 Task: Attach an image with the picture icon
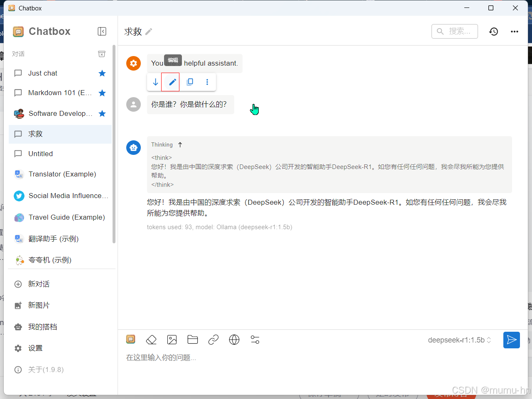(x=172, y=340)
